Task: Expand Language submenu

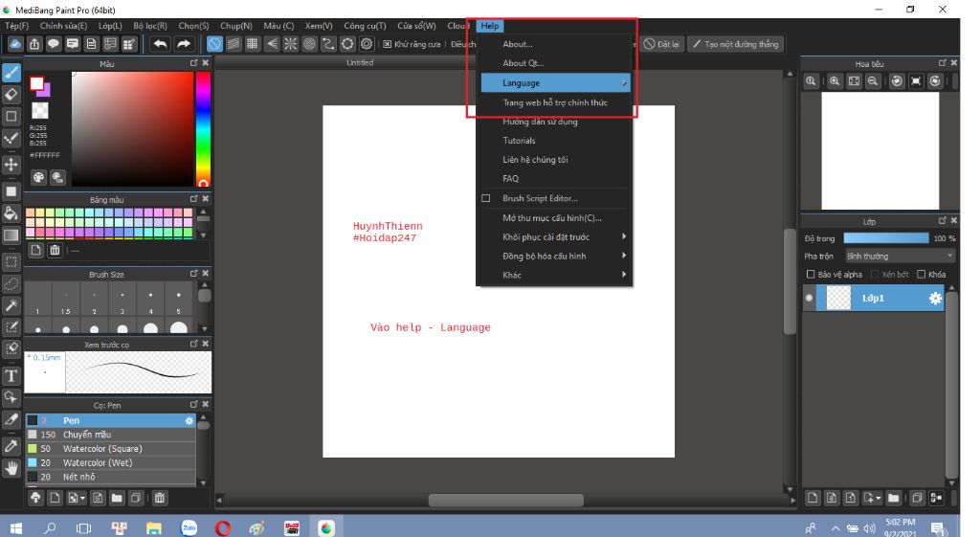Action: (x=555, y=83)
